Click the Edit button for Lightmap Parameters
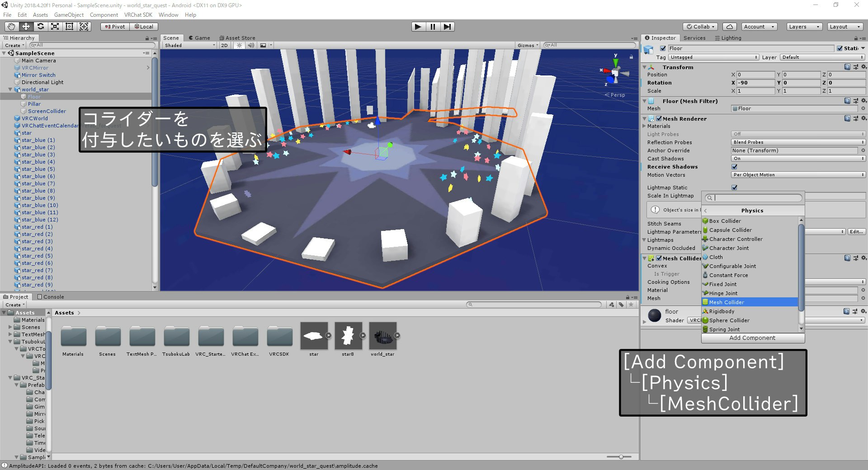This screenshot has width=868, height=470. tap(856, 231)
